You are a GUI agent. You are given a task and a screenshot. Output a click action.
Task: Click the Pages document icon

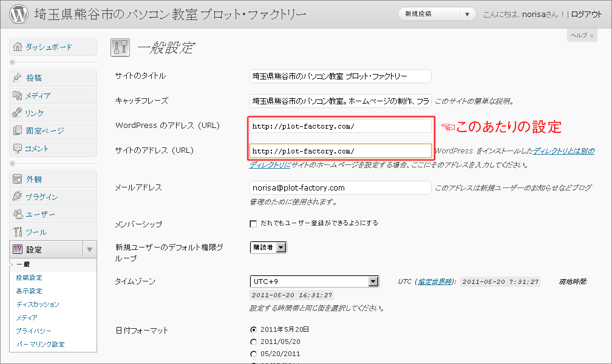coord(17,130)
